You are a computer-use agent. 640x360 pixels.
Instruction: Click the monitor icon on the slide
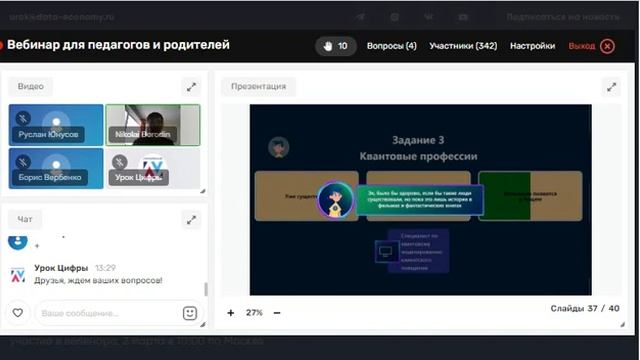pyautogui.click(x=386, y=251)
